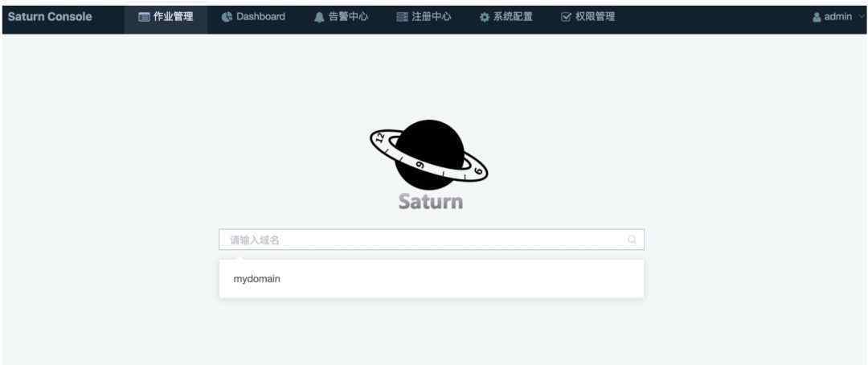The image size is (868, 365).
Task: Click the admin username text
Action: click(838, 17)
